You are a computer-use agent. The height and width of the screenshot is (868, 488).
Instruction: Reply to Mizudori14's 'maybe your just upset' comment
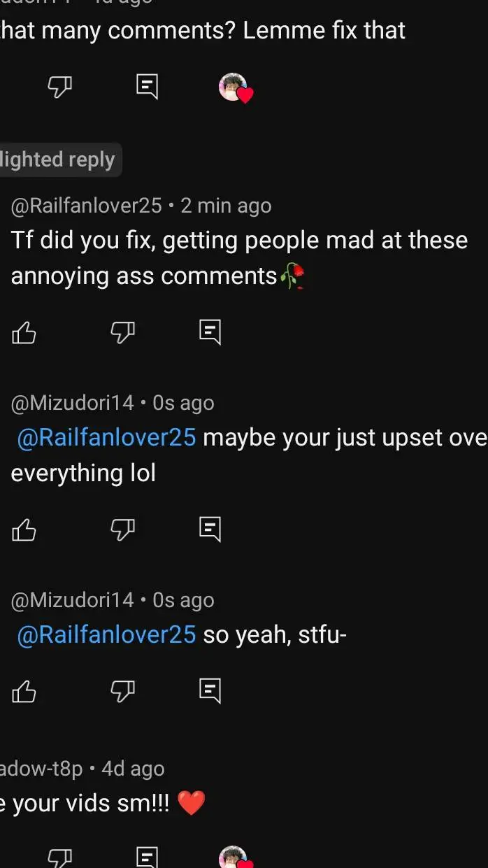tap(210, 529)
